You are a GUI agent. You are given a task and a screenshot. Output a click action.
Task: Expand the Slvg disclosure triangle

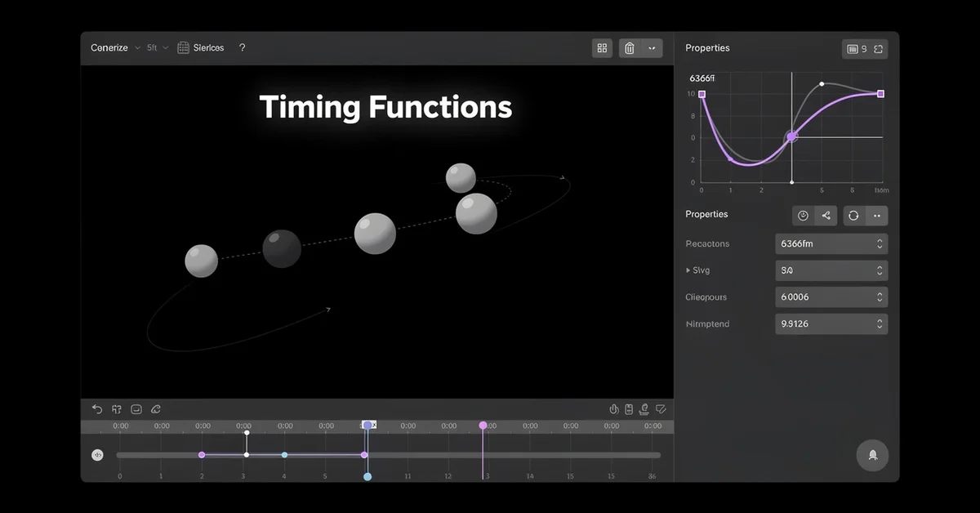tap(688, 270)
